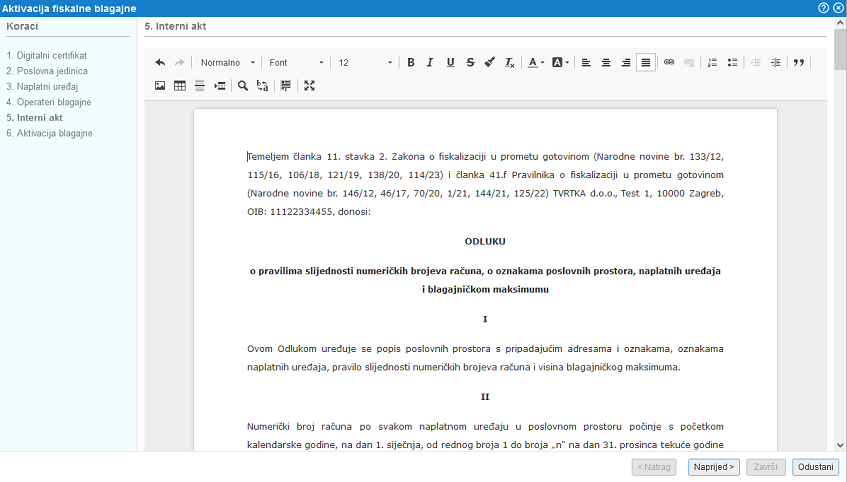Click the block quote icon
The image size is (847, 482).
coord(799,63)
